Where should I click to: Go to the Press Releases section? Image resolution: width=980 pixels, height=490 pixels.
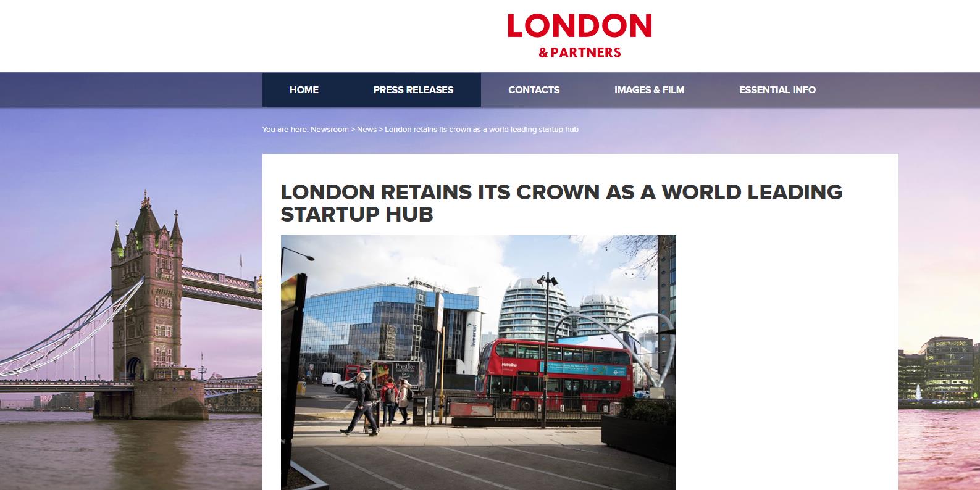point(413,90)
